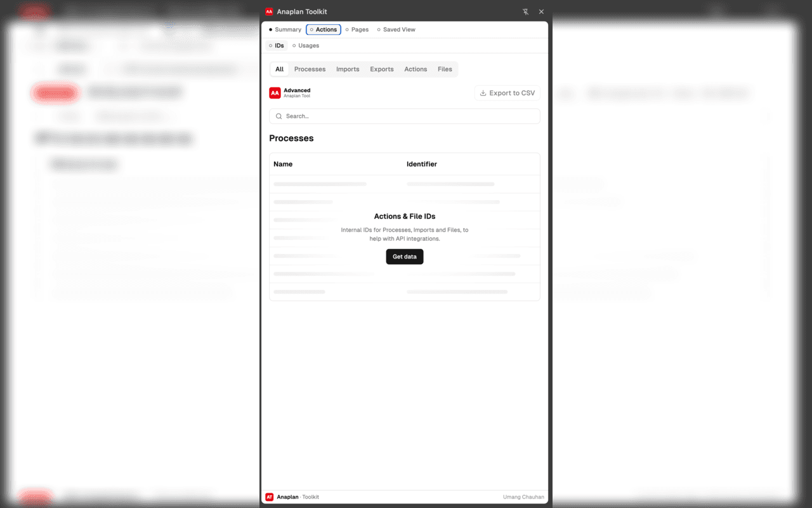Click the search magnifier icon
This screenshot has width=812, height=508.
point(278,116)
